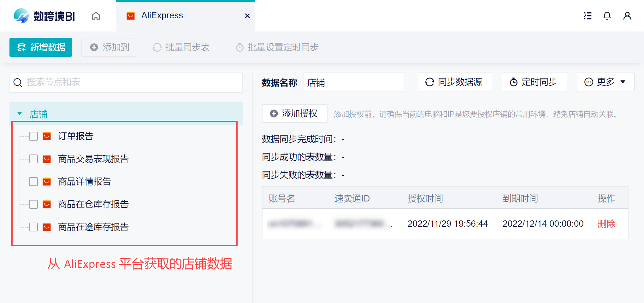Image resolution: width=644 pixels, height=303 pixels.
Task: Go to the home page icon
Action: [x=96, y=16]
